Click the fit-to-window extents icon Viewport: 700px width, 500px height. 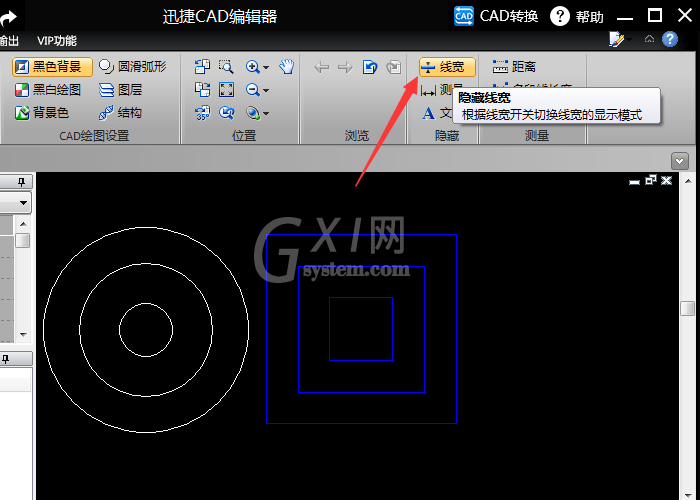click(226, 90)
